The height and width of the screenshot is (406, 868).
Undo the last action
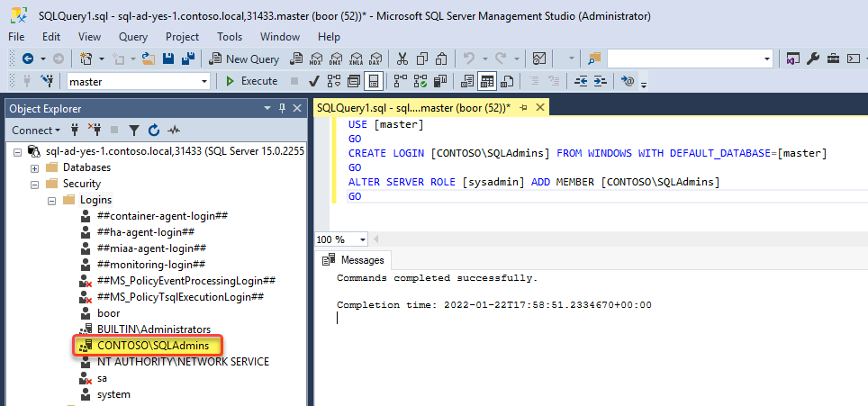click(x=469, y=59)
